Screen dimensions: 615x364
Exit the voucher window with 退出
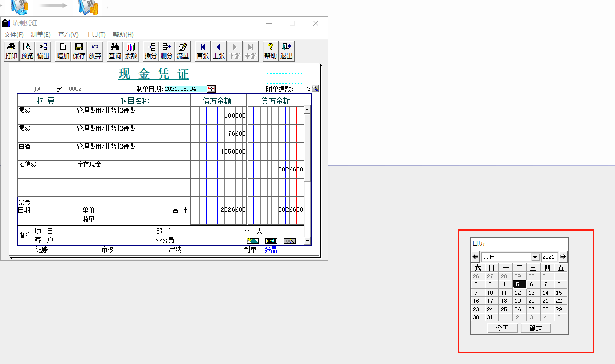point(286,51)
